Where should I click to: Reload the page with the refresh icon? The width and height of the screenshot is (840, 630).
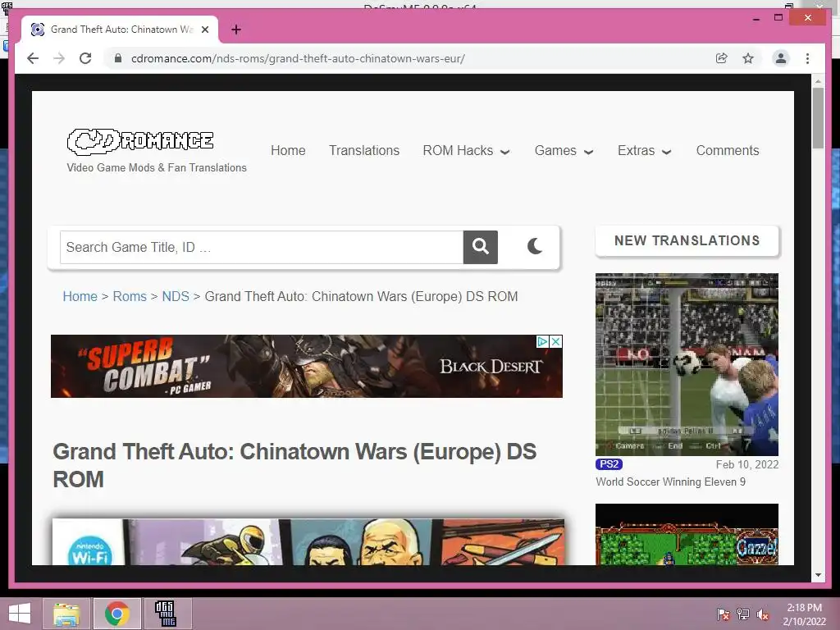85,58
